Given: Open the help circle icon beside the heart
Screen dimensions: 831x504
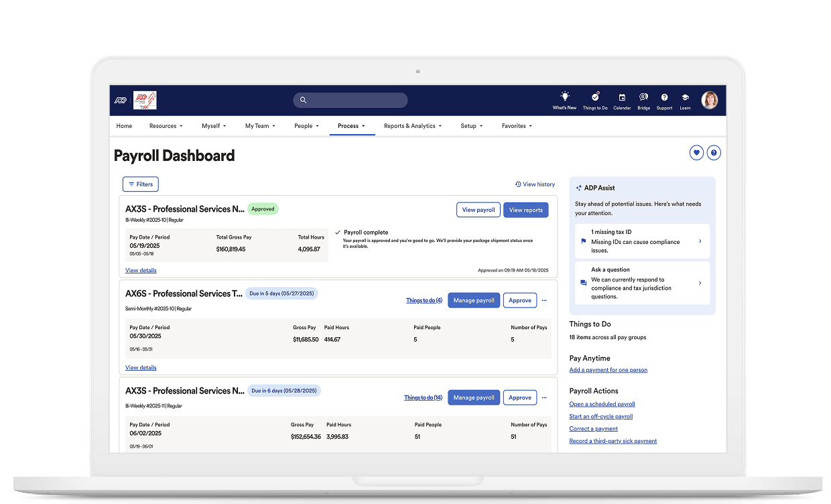Looking at the screenshot, I should click(714, 153).
